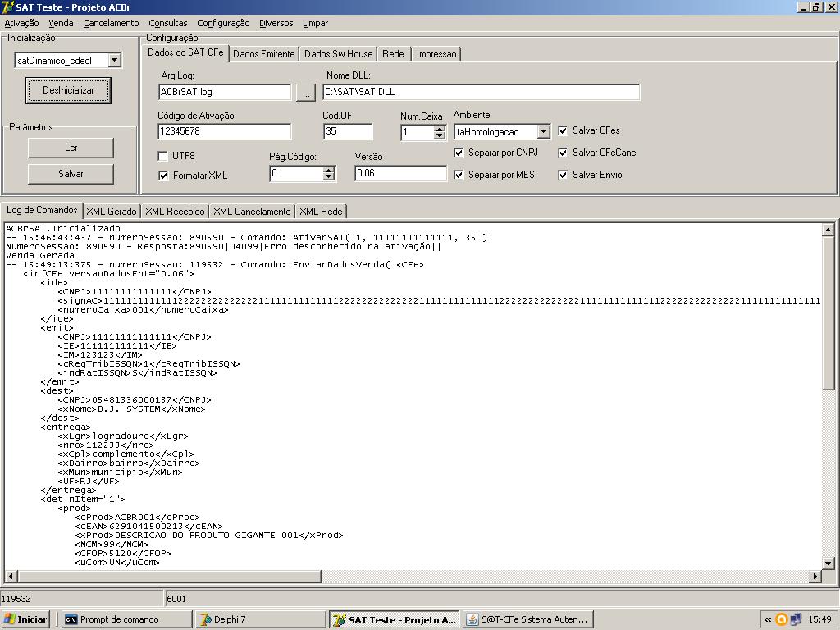
Task: Switch to Dados Sw.House tab
Action: coord(338,54)
